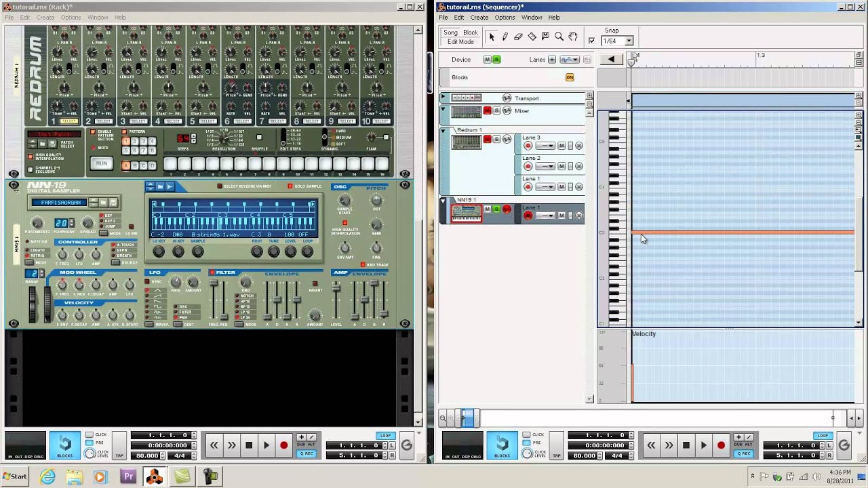Click the NN-19 sample start knob
Viewport: 868px width, 488px height.
click(344, 201)
